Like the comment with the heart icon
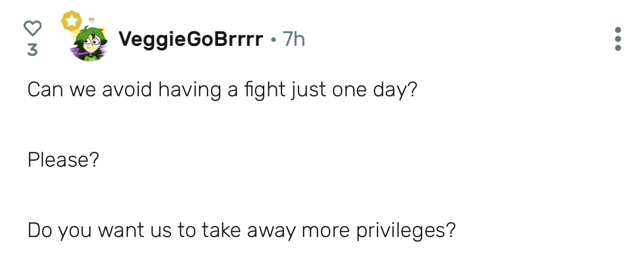This screenshot has width=644, height=264. tap(32, 28)
